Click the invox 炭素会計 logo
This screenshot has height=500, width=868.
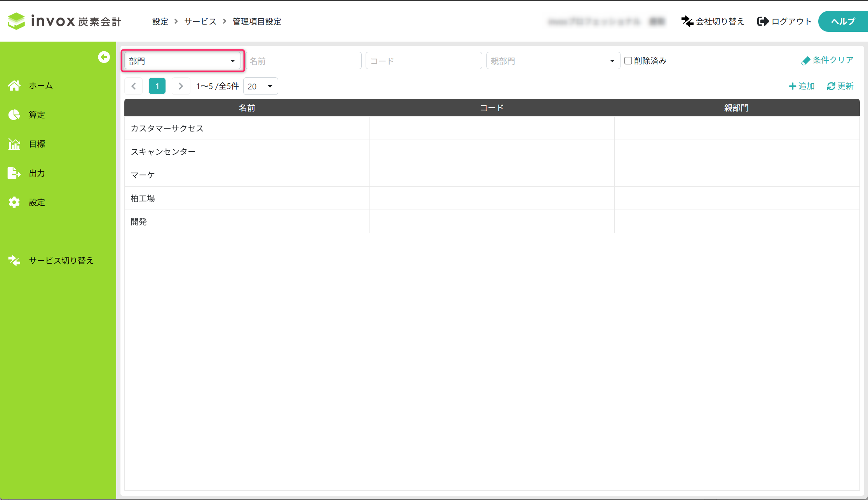(64, 21)
